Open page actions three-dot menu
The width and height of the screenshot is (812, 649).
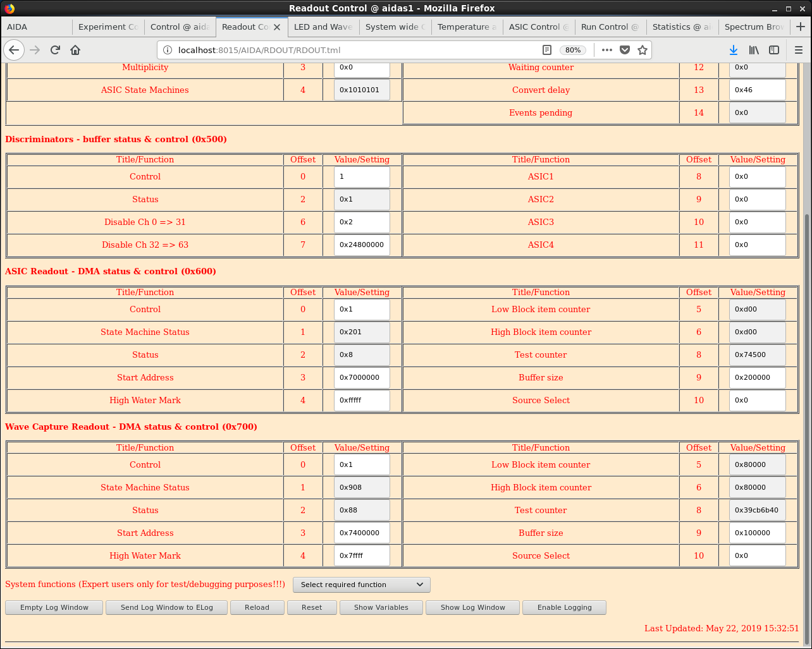pyautogui.click(x=607, y=50)
